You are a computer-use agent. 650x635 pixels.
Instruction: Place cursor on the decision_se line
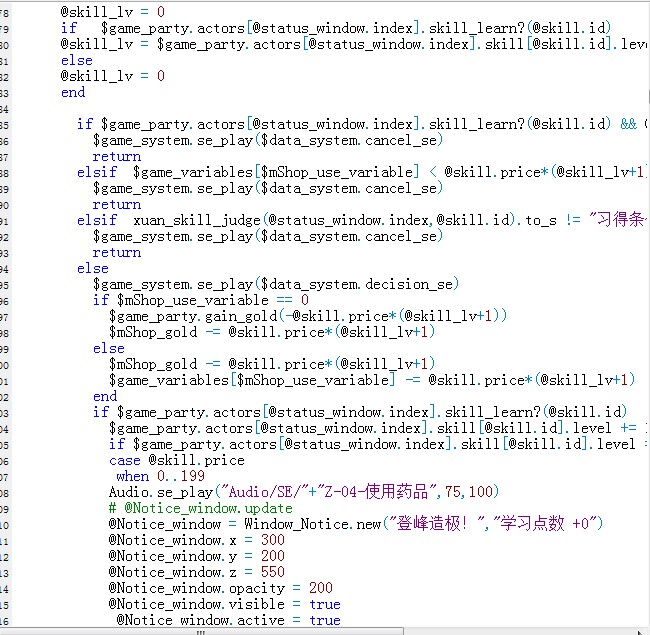276,284
